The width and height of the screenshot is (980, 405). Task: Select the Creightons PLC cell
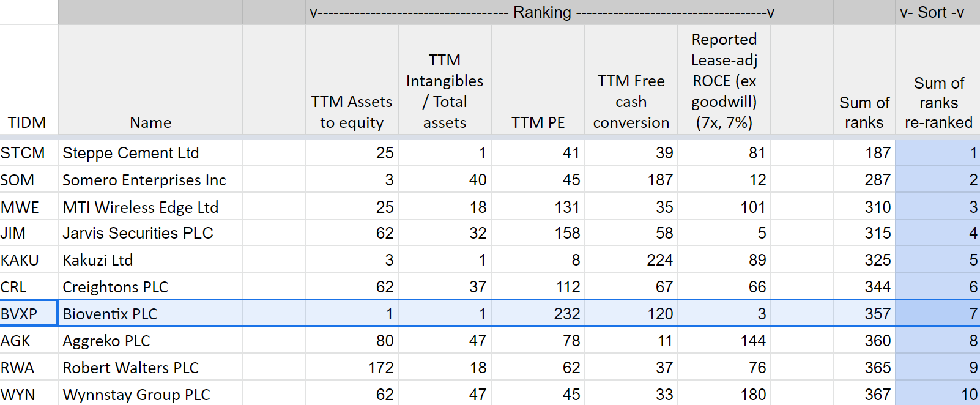tap(150, 287)
